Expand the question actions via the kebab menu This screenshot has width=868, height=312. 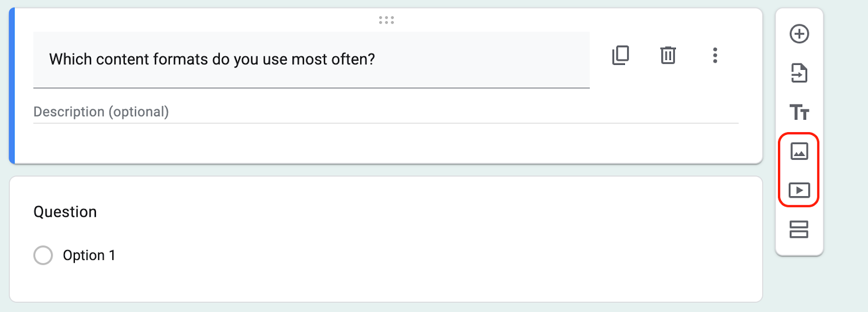(x=715, y=56)
